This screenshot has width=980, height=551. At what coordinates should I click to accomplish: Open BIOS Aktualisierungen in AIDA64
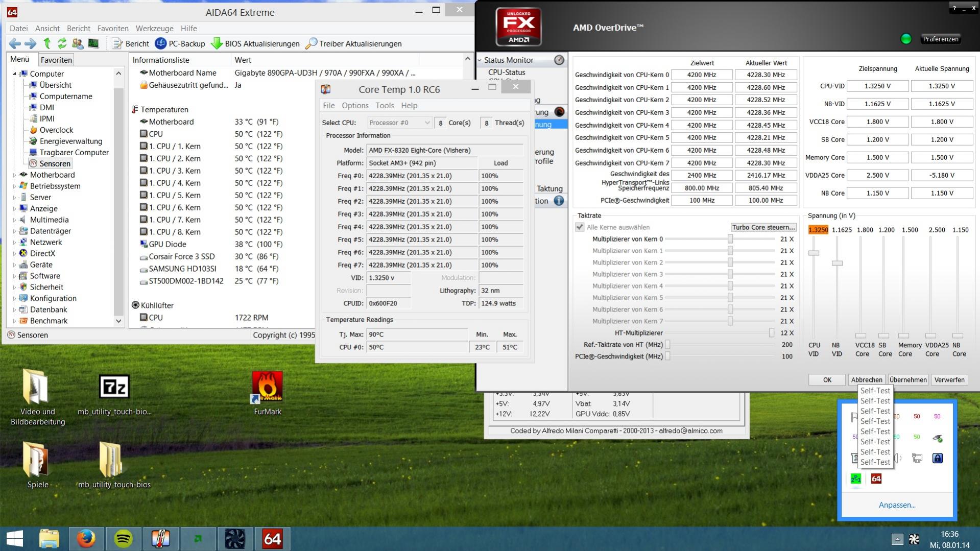(255, 44)
